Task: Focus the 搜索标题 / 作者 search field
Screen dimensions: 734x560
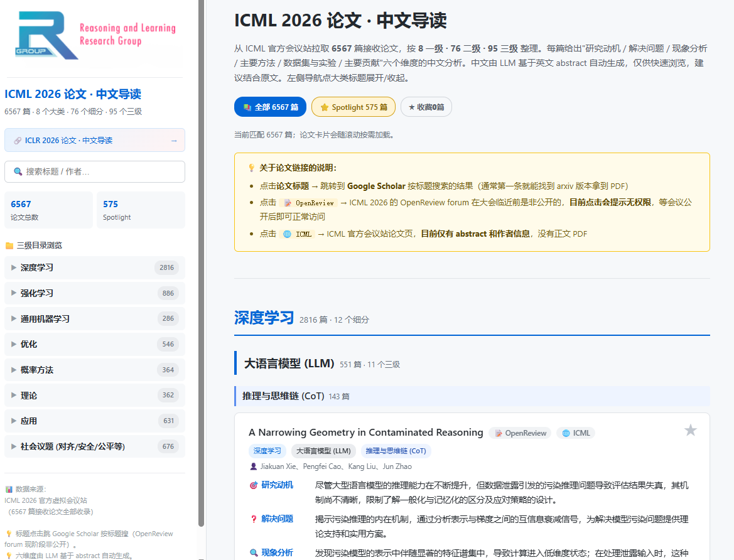Action: [x=95, y=172]
